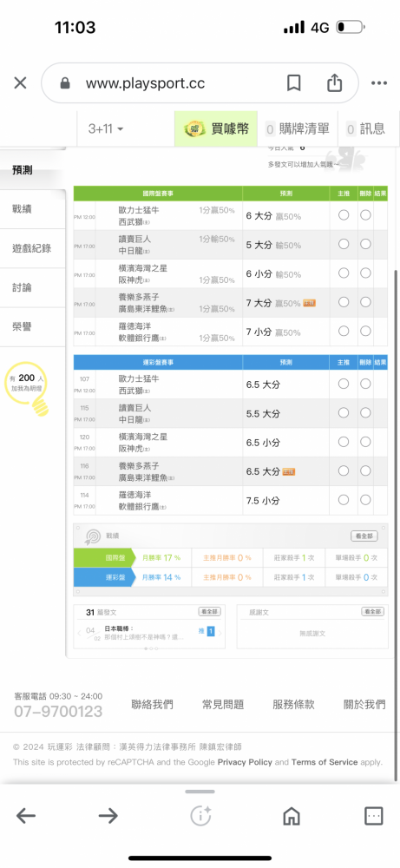The image size is (400, 868).
Task: Select 主推 radio for 國際盤 羅德海洋 row
Action: [x=344, y=331]
